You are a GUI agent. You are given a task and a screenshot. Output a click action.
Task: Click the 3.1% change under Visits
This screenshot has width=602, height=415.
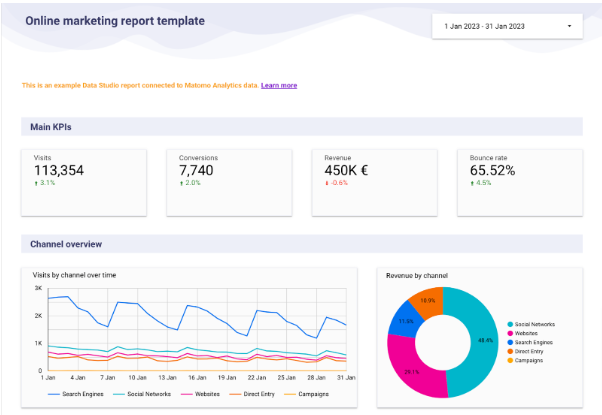tap(48, 183)
